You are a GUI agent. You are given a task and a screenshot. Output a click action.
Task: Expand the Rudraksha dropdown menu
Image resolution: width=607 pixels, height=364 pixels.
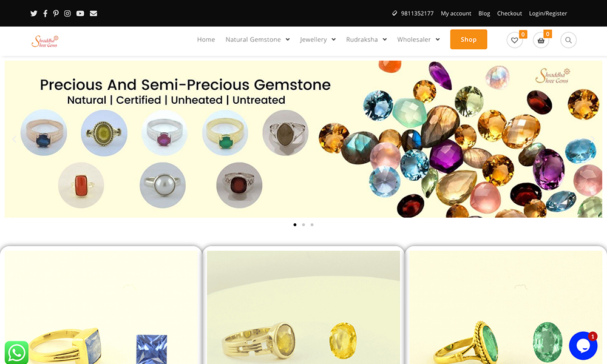[x=366, y=39]
